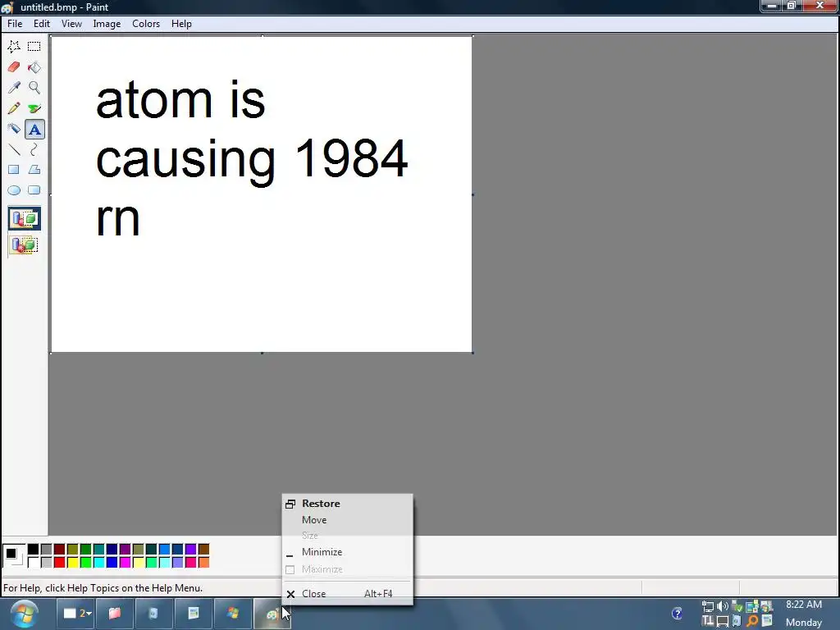
Task: Pick the white color swatch
Action: (x=33, y=563)
